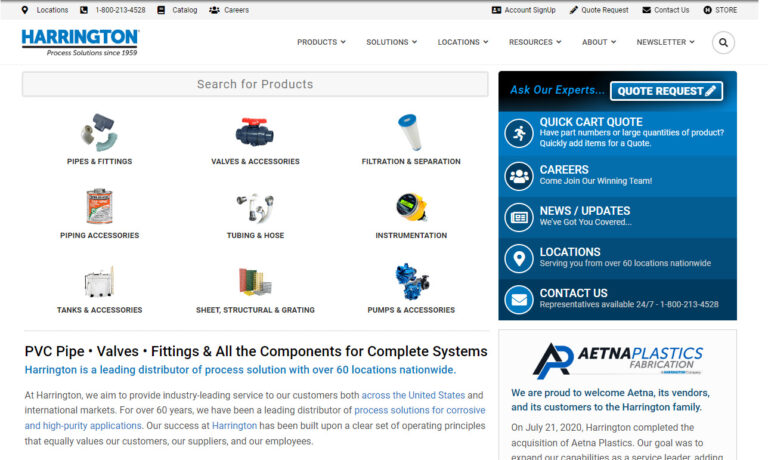Click the map pin icon beside Locations in top bar
The image size is (768, 460).
tap(25, 10)
